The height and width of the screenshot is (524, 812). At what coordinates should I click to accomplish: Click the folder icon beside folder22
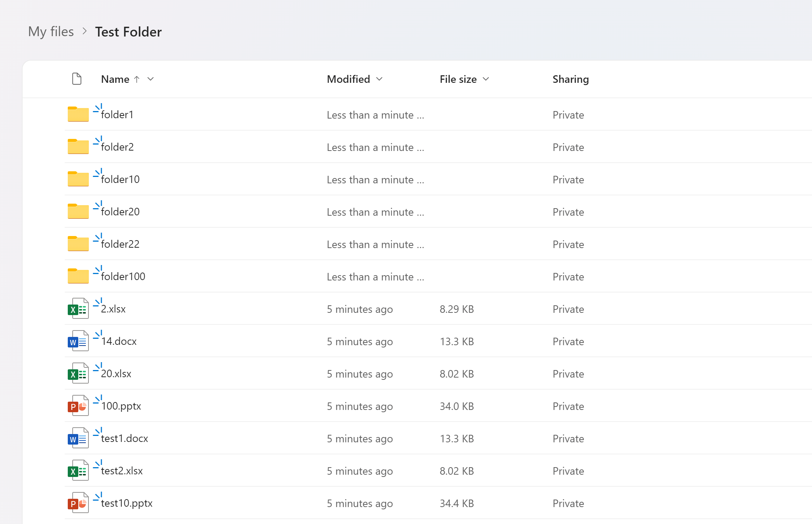[78, 243]
